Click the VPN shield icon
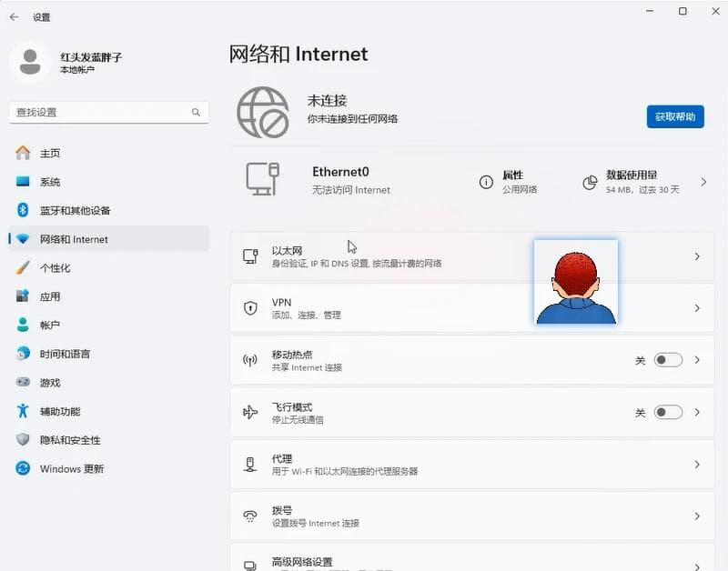Viewport: 728px width, 571px height. [251, 308]
